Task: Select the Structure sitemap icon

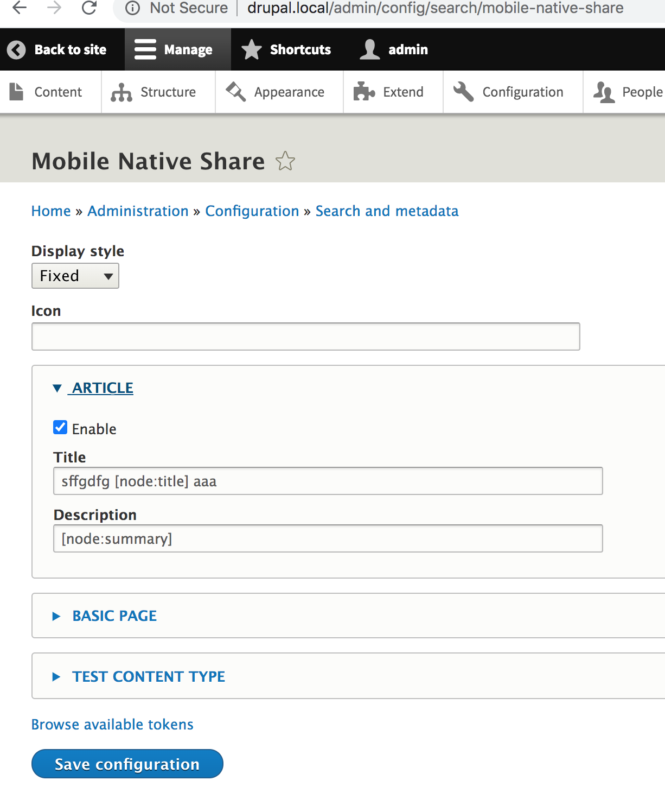Action: (120, 92)
